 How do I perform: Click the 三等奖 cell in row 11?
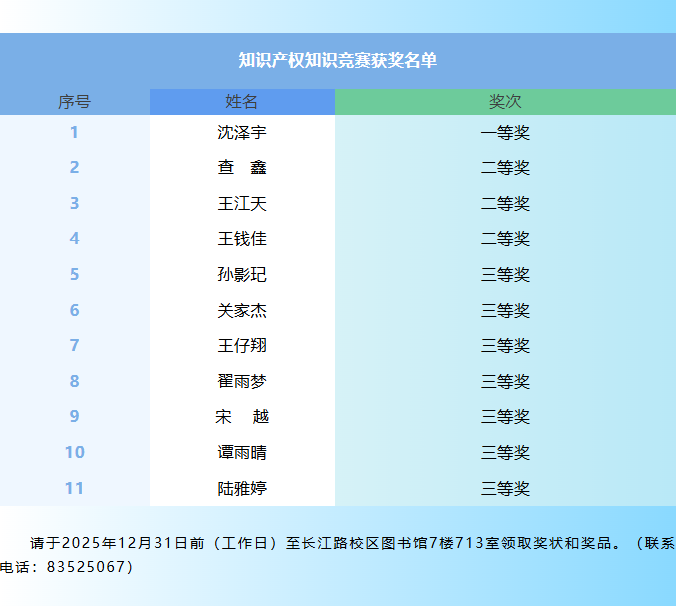[505, 489]
